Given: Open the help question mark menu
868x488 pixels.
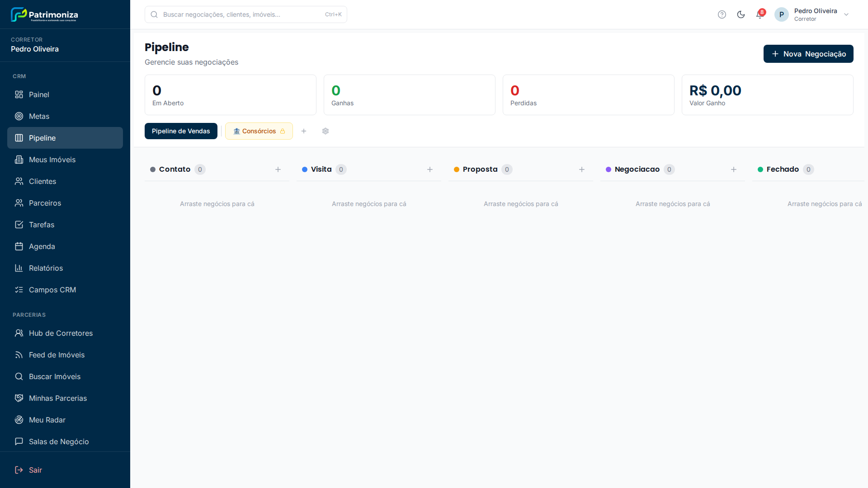Looking at the screenshot, I should click(x=722, y=14).
